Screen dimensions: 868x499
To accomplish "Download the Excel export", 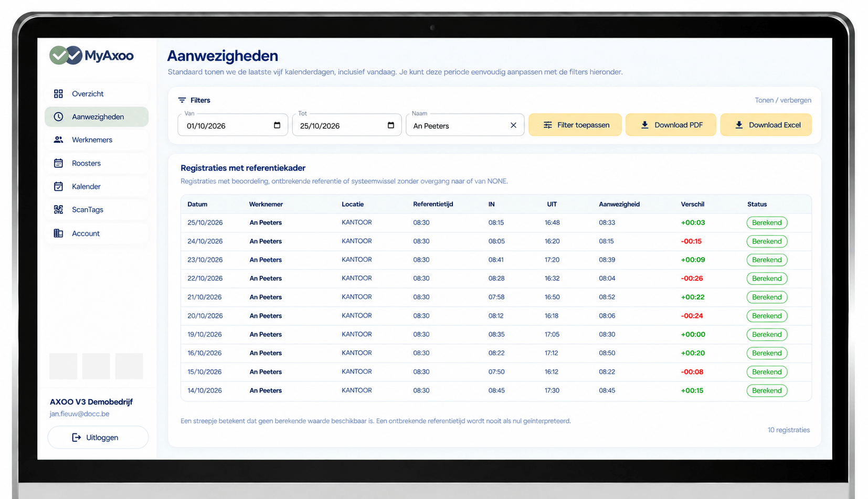I will click(766, 125).
